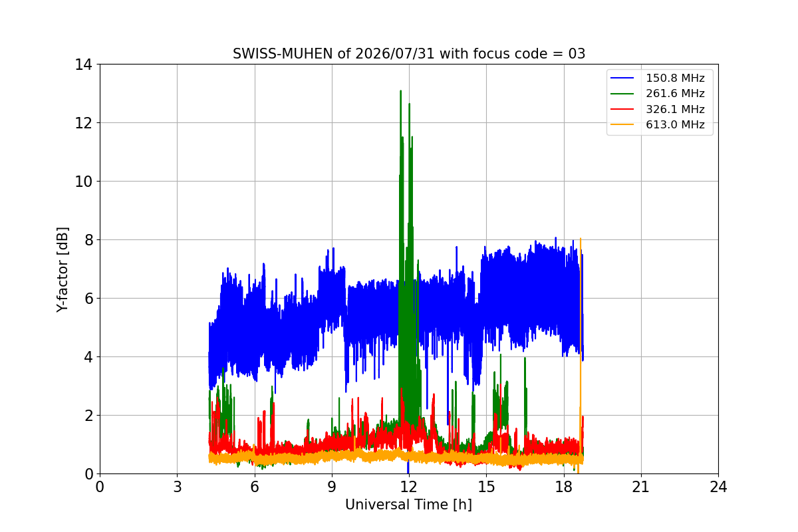The width and height of the screenshot is (798, 532).
Task: Click the green 261.6 MHz legend line
Action: pos(624,94)
